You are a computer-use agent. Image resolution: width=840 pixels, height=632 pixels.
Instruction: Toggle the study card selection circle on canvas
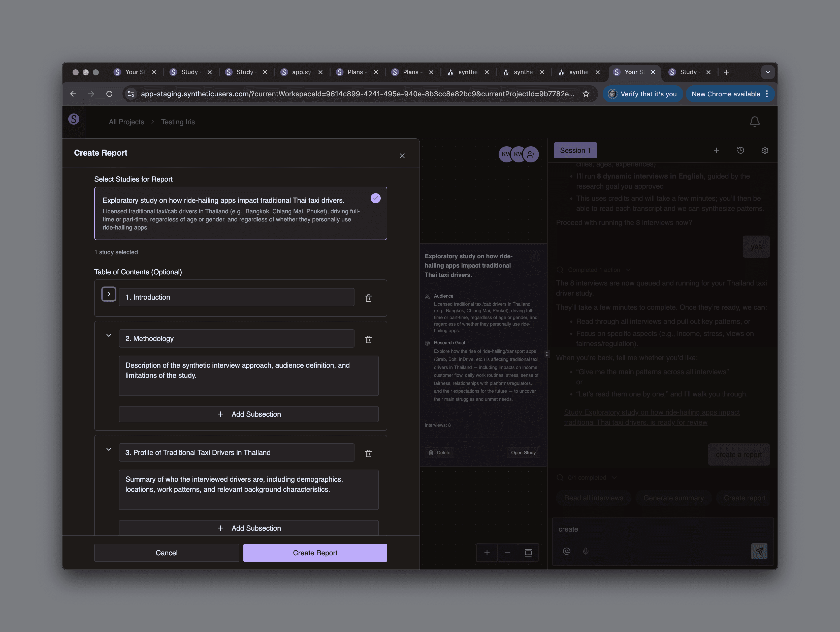coord(534,257)
